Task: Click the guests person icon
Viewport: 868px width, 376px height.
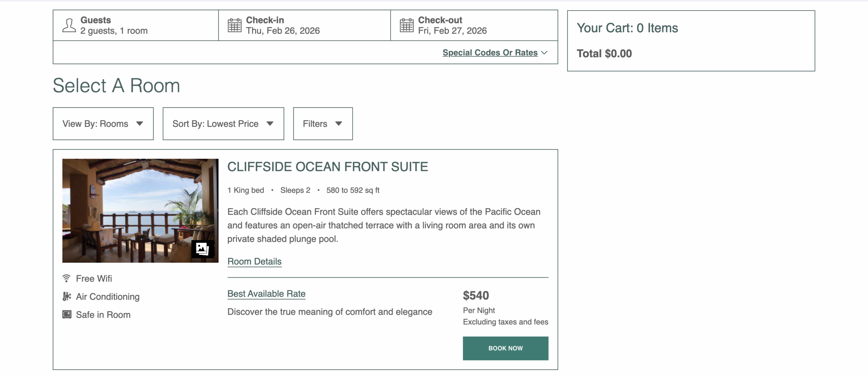Action: tap(69, 25)
